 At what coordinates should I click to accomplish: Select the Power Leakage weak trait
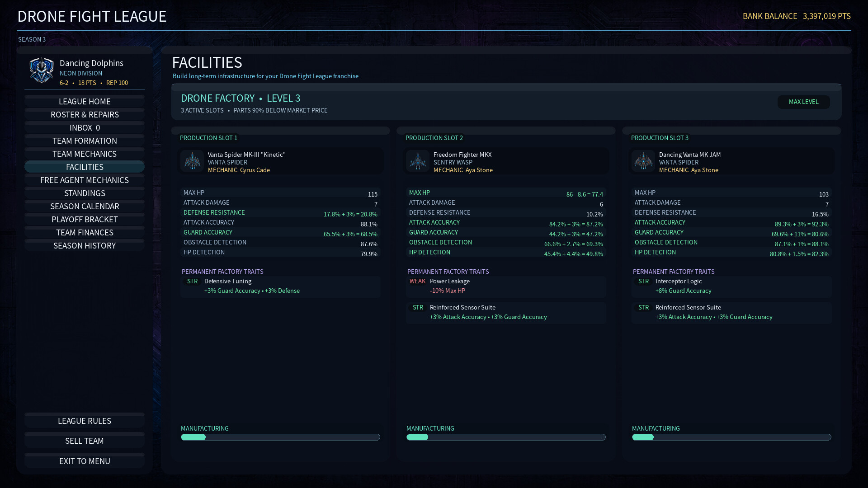click(506, 286)
